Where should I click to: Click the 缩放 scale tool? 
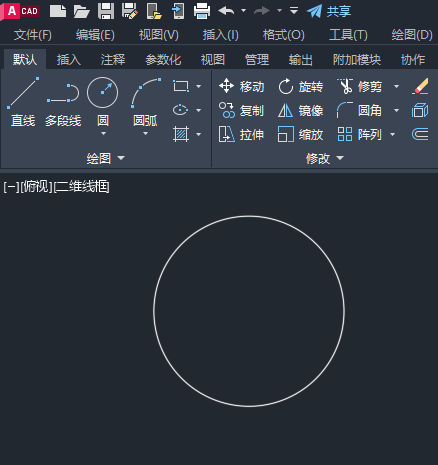tap(300, 134)
